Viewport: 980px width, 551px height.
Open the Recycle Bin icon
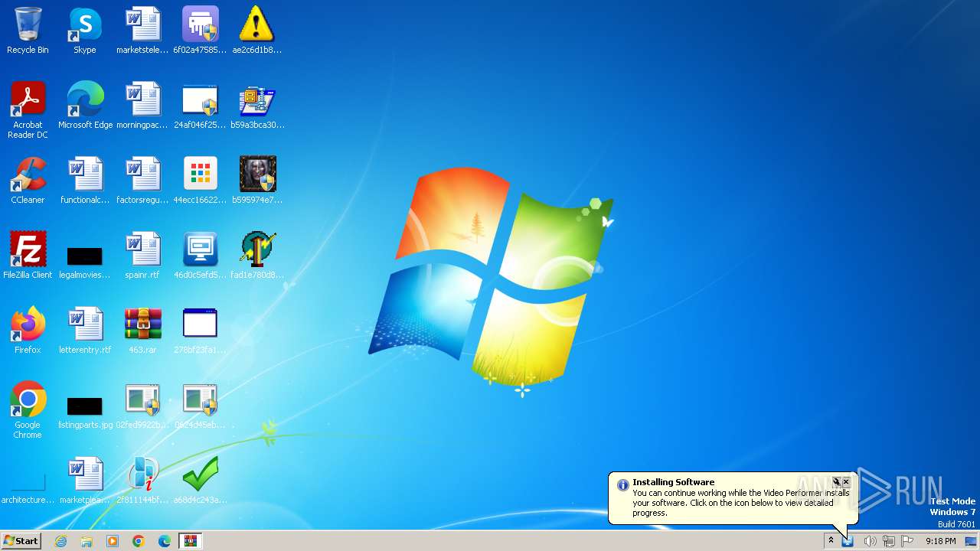click(28, 31)
